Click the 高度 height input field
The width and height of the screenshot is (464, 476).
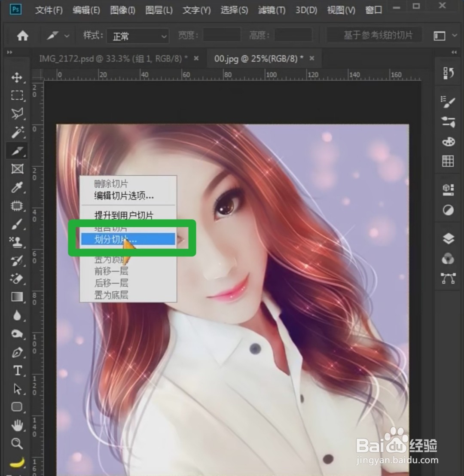tap(293, 35)
